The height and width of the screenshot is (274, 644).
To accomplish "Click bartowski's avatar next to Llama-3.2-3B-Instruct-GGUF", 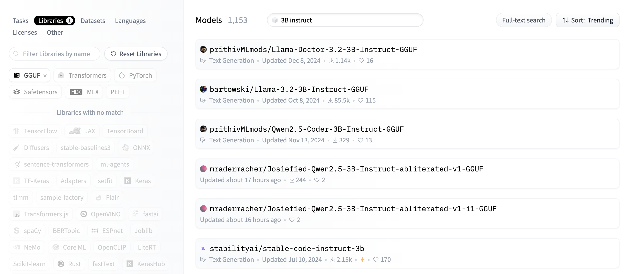I will (x=203, y=89).
